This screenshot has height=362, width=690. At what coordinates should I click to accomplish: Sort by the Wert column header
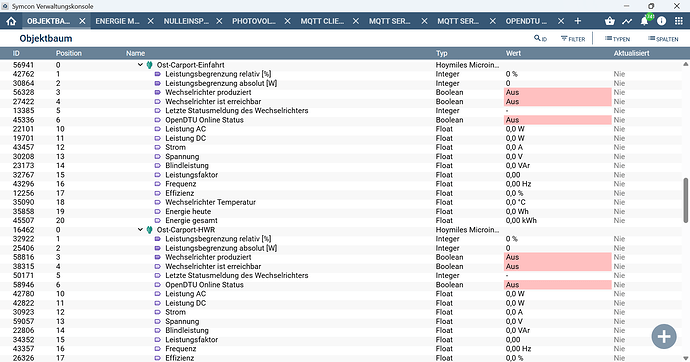pos(513,53)
